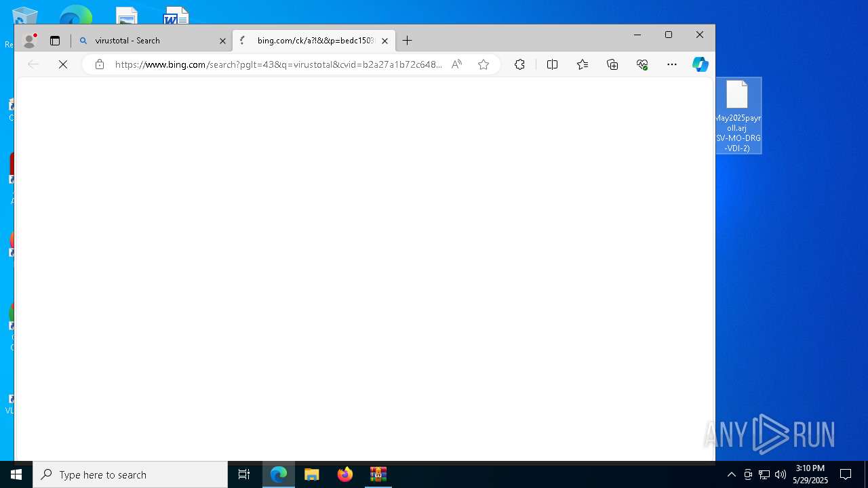Toggle split screen view
Screen dimensions: 868x488
pos(552,64)
